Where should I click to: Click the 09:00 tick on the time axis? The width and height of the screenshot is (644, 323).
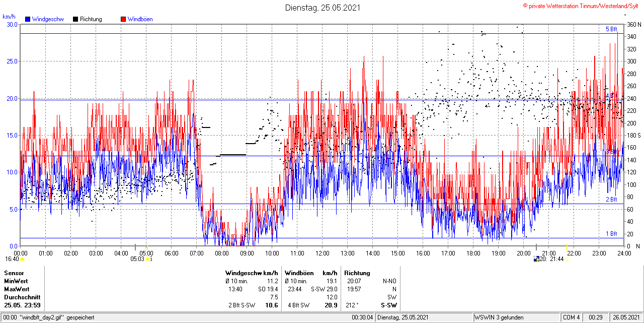(247, 253)
